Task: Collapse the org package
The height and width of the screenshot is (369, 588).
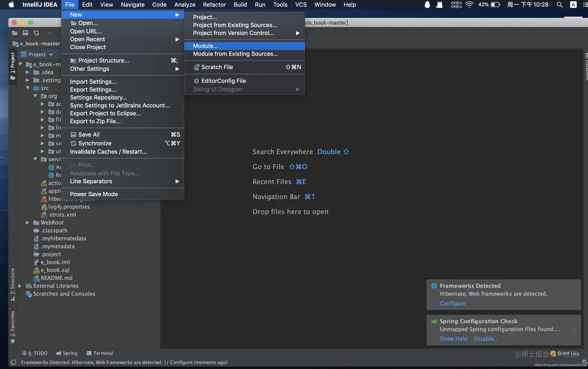Action: pyautogui.click(x=35, y=96)
